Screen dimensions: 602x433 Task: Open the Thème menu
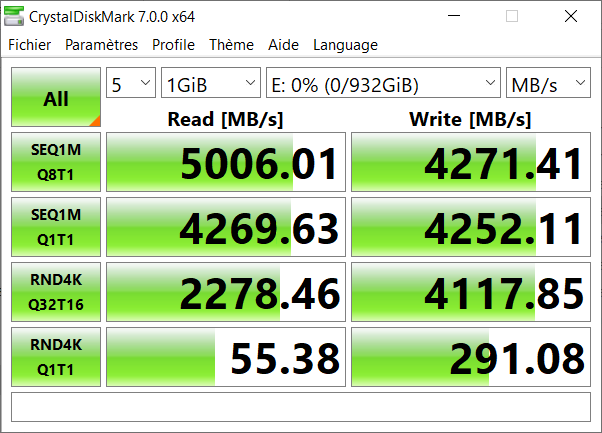[x=231, y=45]
